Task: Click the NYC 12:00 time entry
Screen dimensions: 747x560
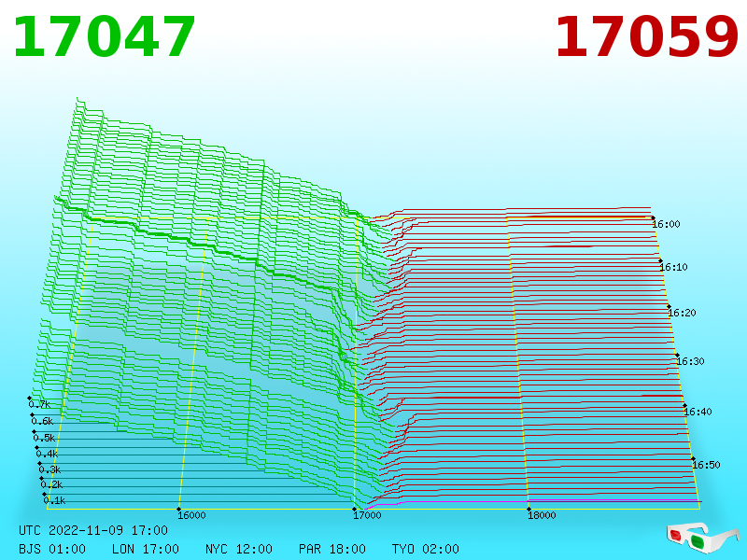Action: 239,549
